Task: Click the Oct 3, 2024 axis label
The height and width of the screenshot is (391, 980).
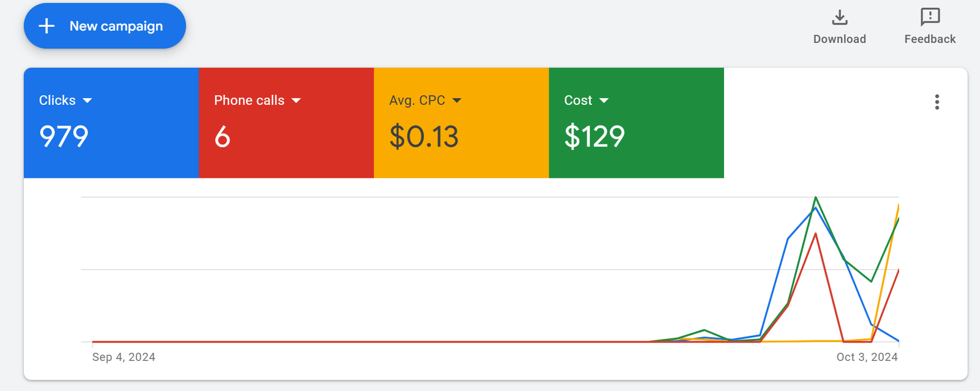Action: pyautogui.click(x=867, y=357)
